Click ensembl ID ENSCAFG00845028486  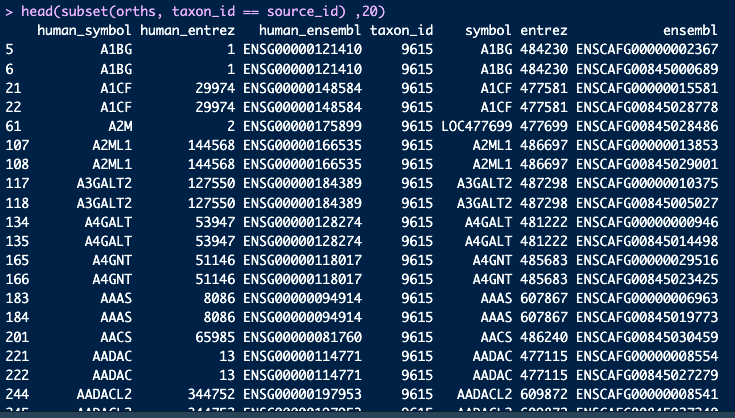coord(647,126)
